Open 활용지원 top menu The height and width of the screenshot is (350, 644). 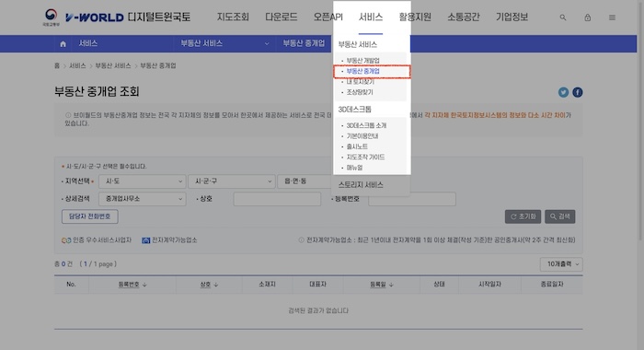[x=415, y=17]
